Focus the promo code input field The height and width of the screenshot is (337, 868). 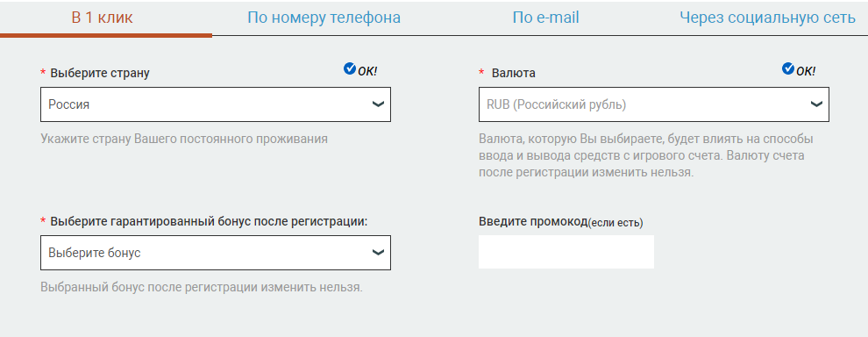click(x=566, y=252)
